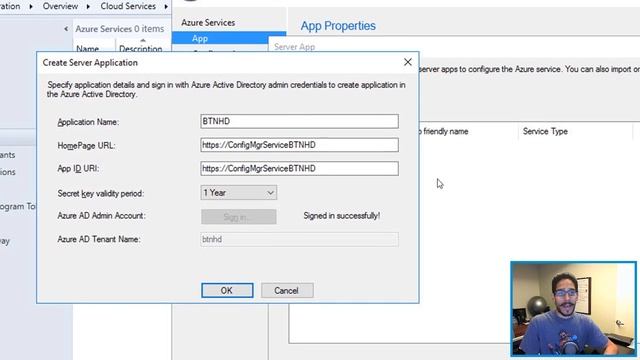Open Secret key validity period dropdown
The image size is (640, 360).
[239, 193]
